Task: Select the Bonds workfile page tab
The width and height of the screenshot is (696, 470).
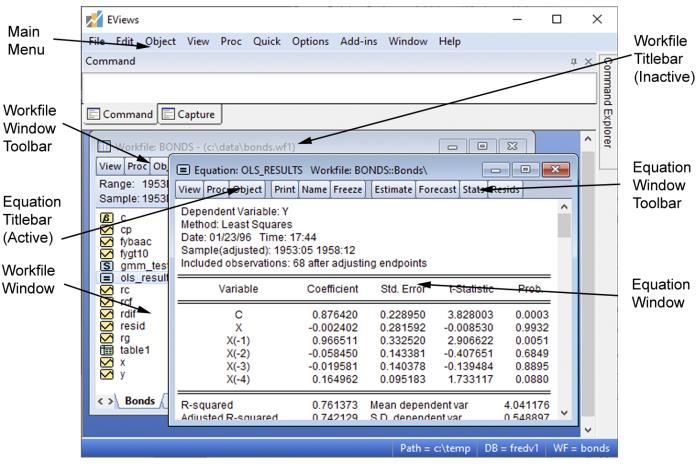Action: click(140, 401)
